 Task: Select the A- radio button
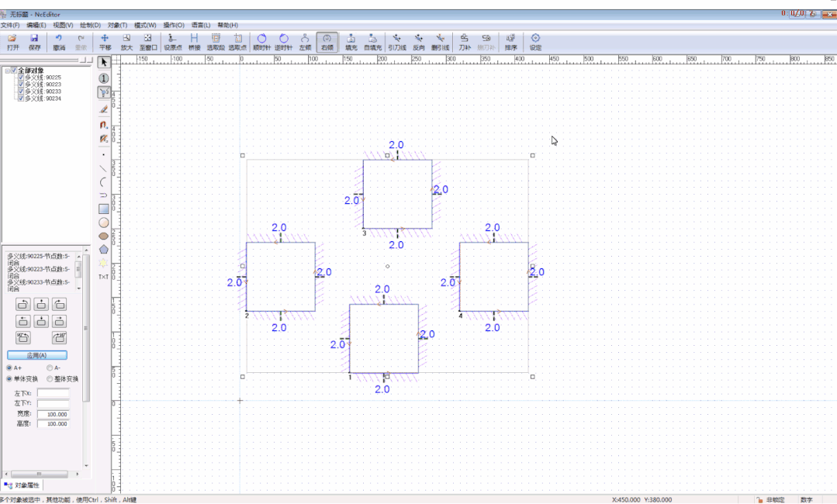tap(50, 368)
